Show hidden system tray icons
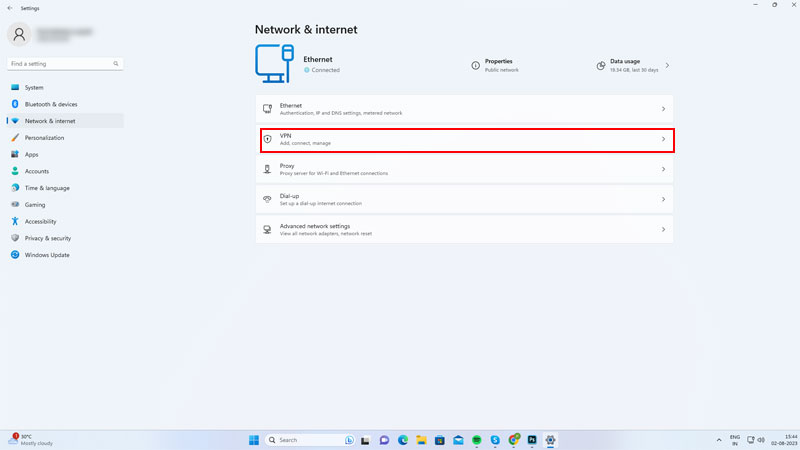This screenshot has height=450, width=800. [719, 440]
